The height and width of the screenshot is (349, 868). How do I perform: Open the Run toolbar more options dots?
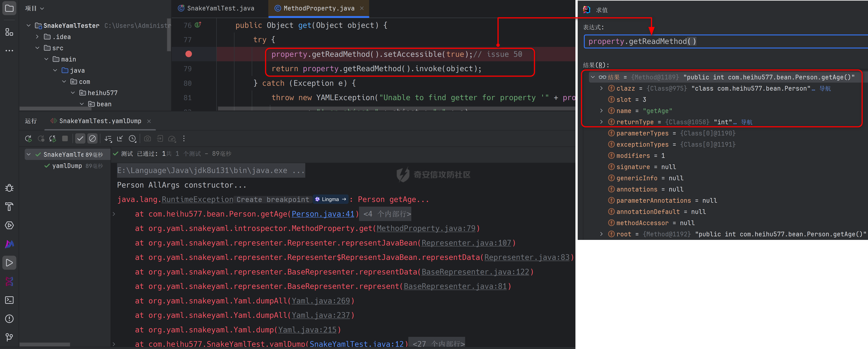point(184,139)
